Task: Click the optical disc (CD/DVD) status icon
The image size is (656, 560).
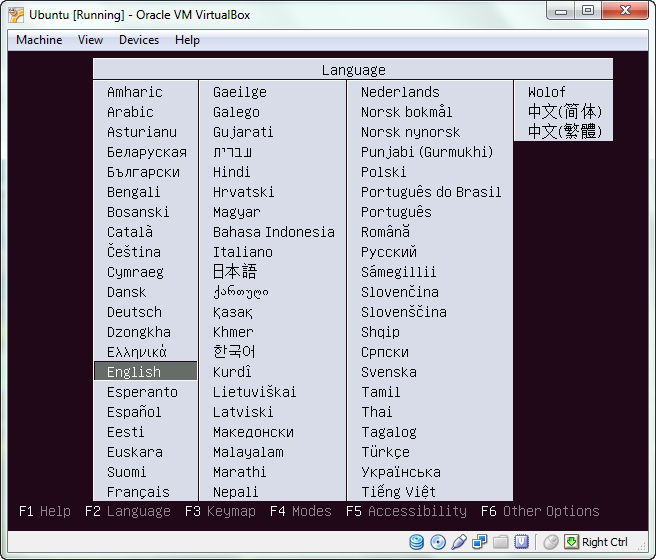Action: [x=438, y=542]
